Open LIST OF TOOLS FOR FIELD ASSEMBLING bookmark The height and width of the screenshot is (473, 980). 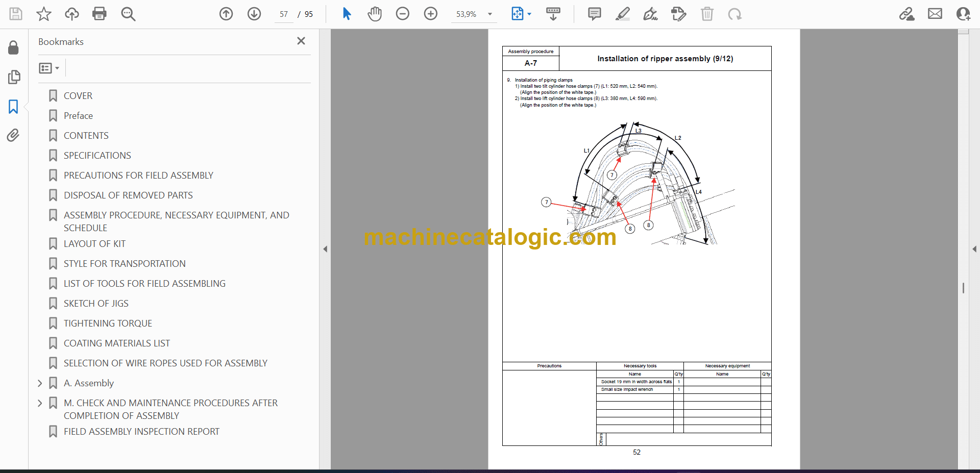pos(144,284)
